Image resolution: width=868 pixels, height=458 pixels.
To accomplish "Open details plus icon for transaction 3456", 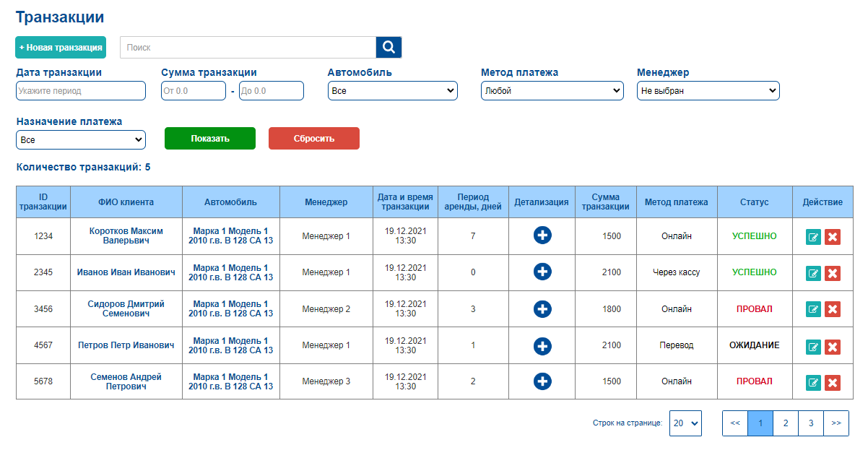I will click(543, 309).
